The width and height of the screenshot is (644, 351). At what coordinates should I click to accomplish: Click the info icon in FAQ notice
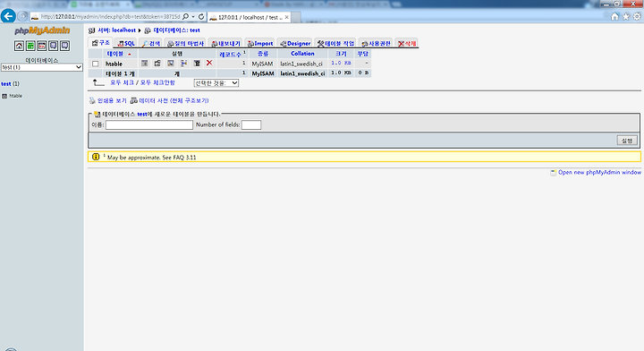pyautogui.click(x=96, y=157)
